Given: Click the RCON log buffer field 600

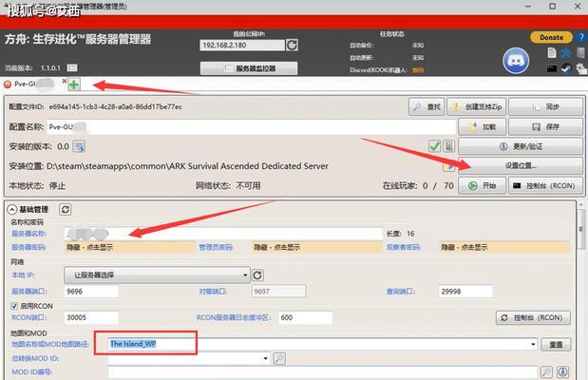Looking at the screenshot, I should 305,317.
